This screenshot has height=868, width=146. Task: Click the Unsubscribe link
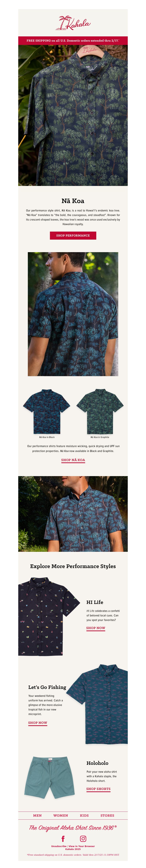click(x=59, y=846)
